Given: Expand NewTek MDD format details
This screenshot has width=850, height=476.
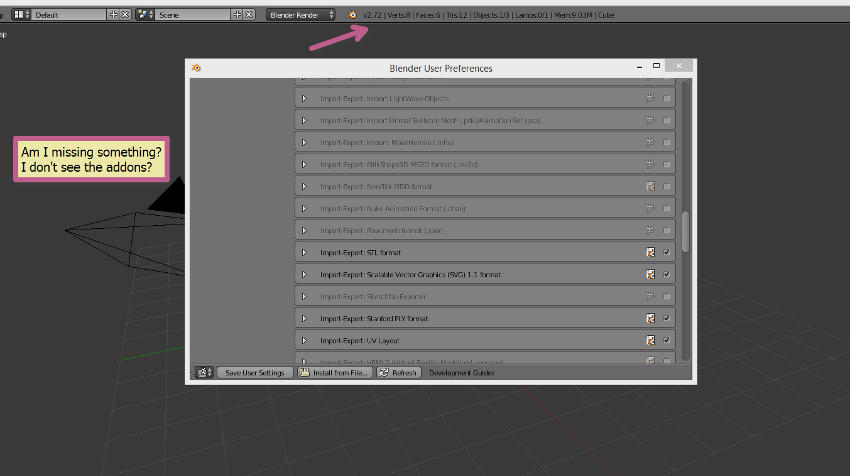Looking at the screenshot, I should 304,186.
